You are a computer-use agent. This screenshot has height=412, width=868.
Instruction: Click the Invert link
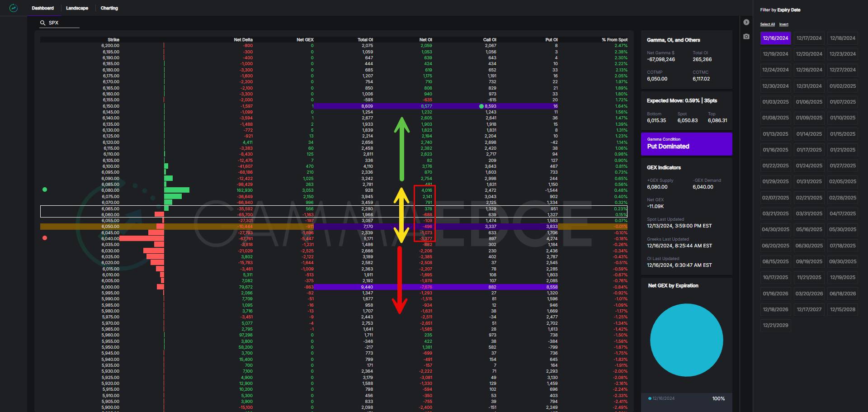pyautogui.click(x=783, y=24)
